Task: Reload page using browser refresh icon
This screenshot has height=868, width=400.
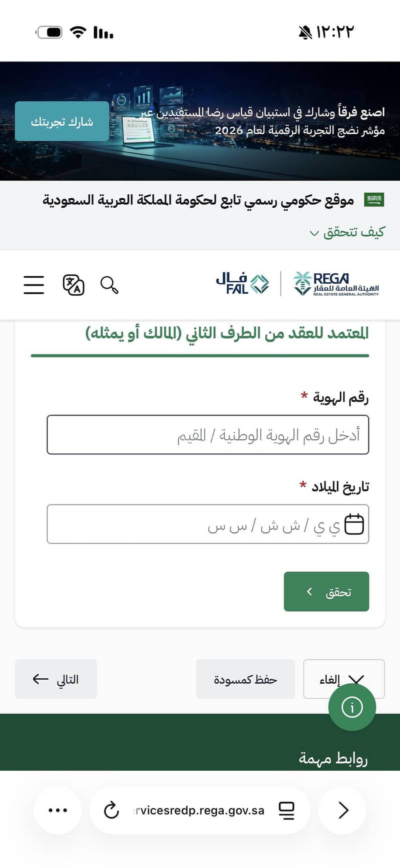Action: point(111,810)
